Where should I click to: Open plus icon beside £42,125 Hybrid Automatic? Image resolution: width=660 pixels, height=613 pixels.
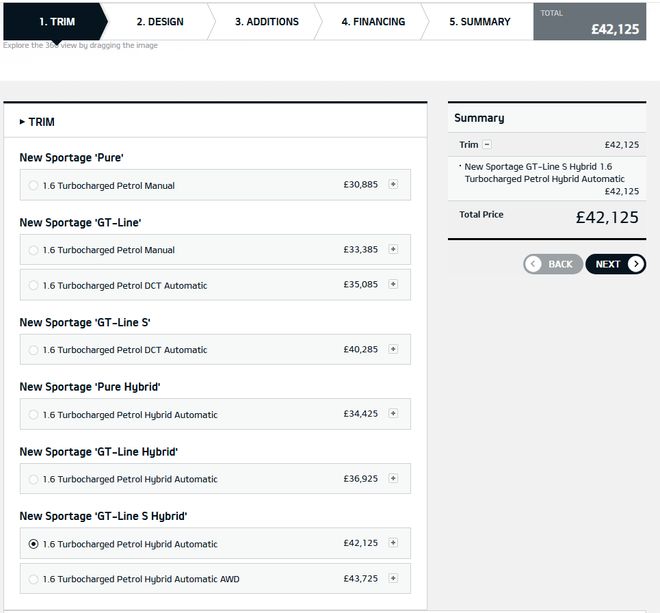coord(393,543)
